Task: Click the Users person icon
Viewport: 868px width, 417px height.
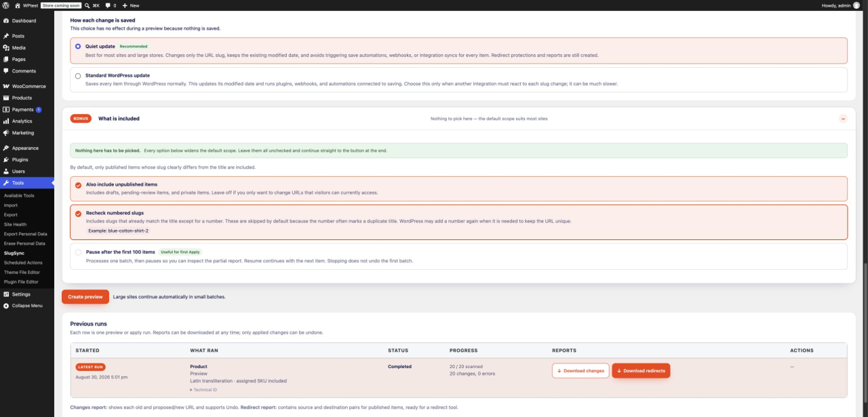Action: click(6, 171)
